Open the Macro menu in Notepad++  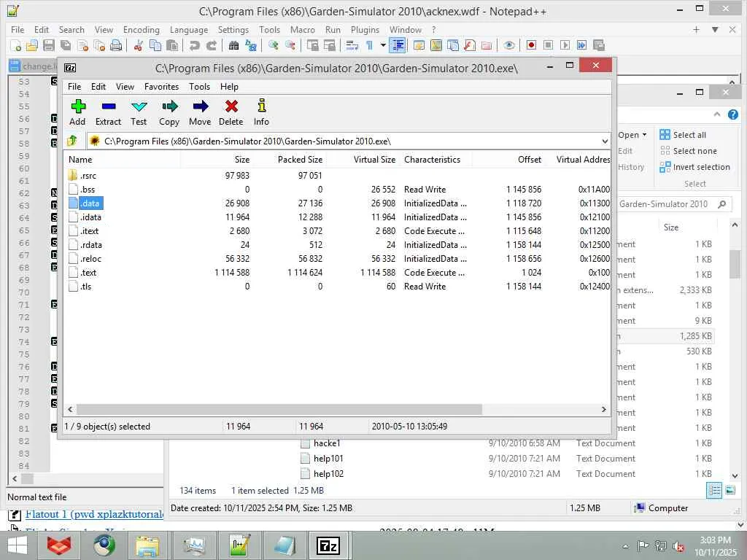303,29
